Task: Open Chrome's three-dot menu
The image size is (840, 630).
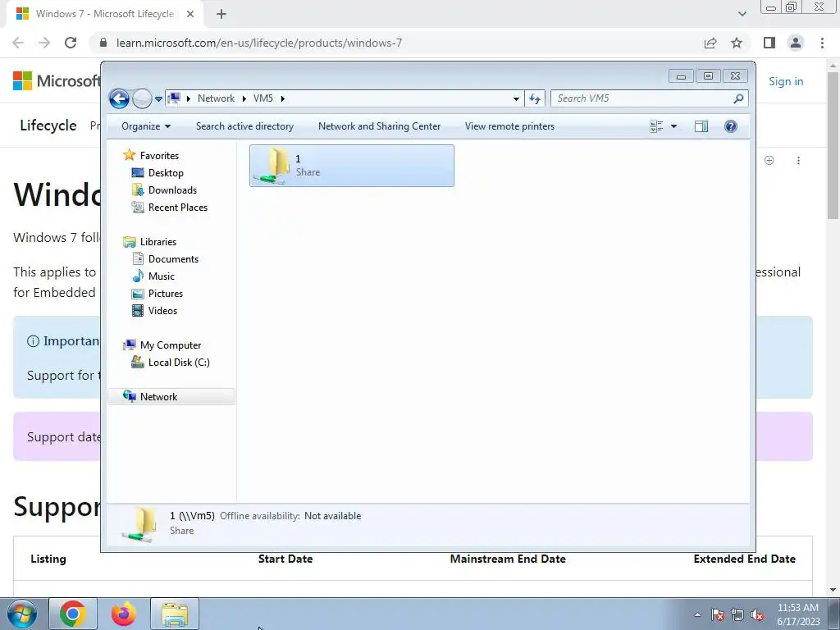Action: click(822, 43)
